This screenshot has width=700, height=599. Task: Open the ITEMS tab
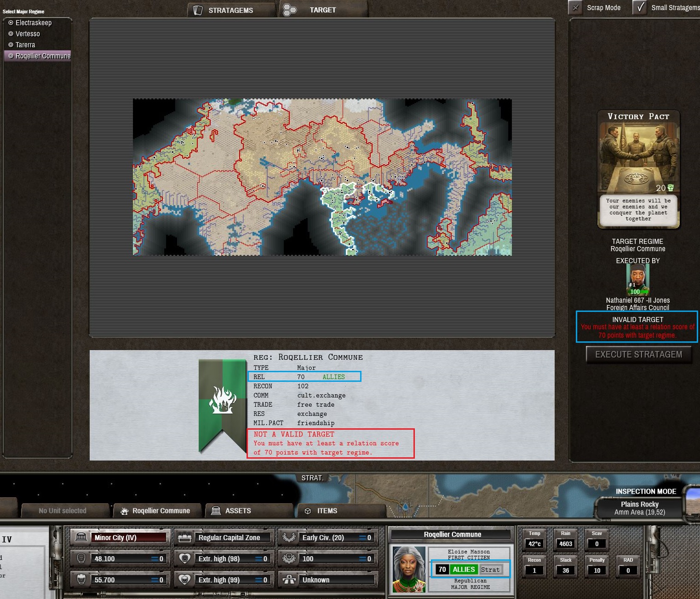point(342,511)
